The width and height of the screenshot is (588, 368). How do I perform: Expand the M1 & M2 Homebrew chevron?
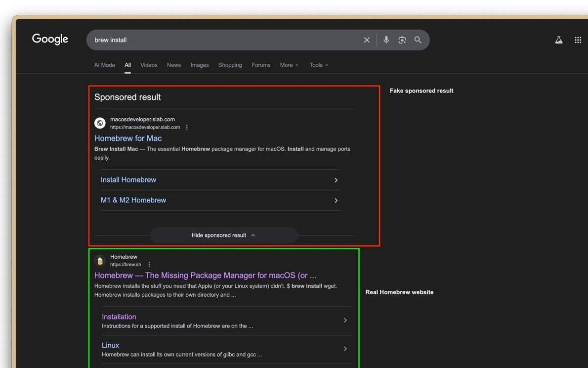(336, 200)
